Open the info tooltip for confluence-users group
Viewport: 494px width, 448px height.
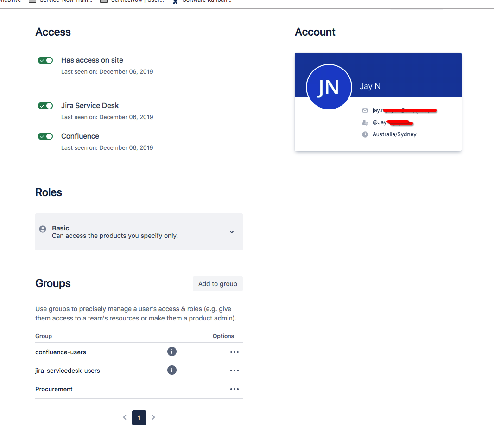(172, 352)
